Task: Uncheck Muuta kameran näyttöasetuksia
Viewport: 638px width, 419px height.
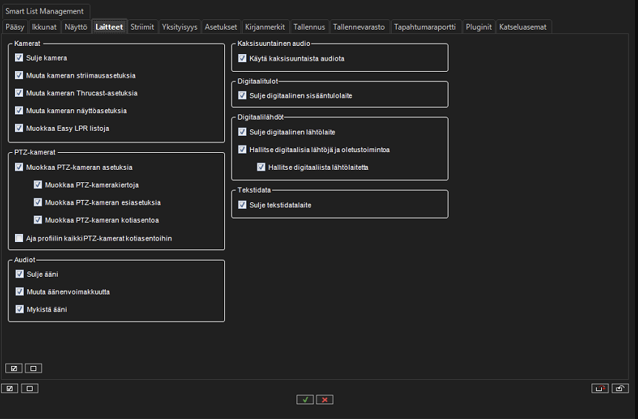Action: tap(19, 110)
